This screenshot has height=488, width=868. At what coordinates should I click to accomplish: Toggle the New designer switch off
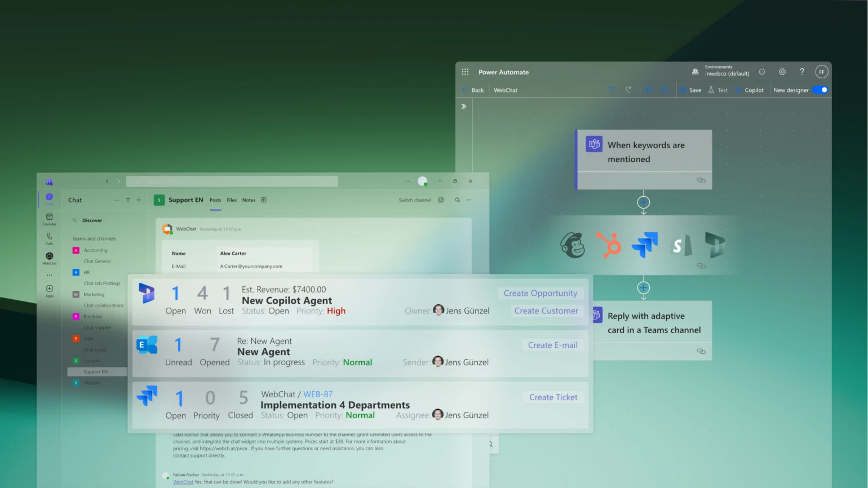[x=821, y=90]
